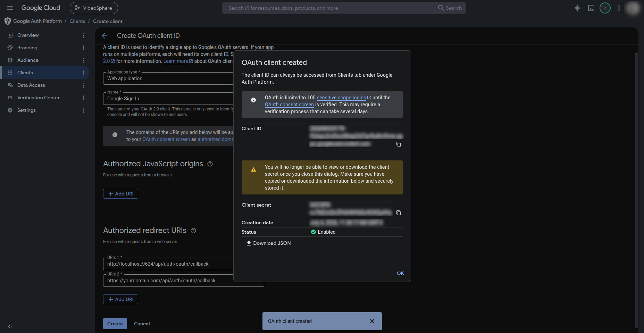
Task: Edit URIs 1 localhost callback field
Action: [168, 264]
